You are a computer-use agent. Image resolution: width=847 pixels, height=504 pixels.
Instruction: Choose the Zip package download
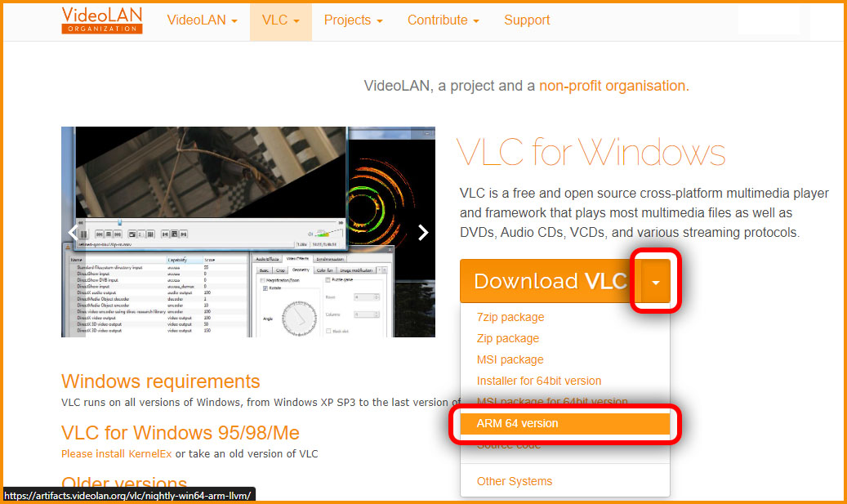(x=508, y=339)
